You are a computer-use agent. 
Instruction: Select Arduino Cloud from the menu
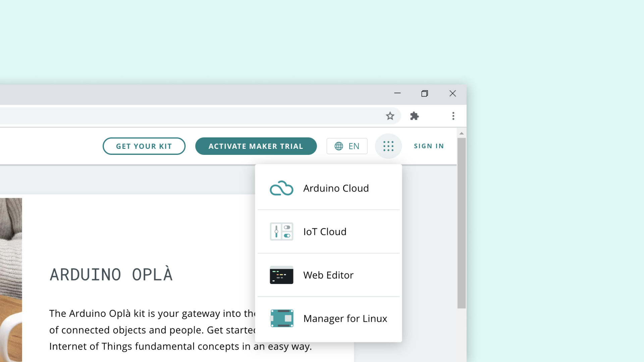336,188
